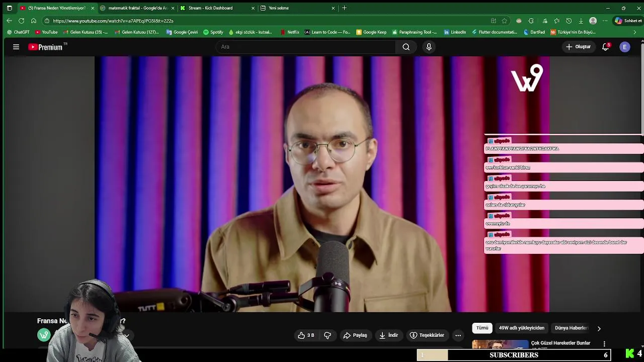The height and width of the screenshot is (362, 644).
Task: Dislike the video
Action: click(x=328, y=335)
